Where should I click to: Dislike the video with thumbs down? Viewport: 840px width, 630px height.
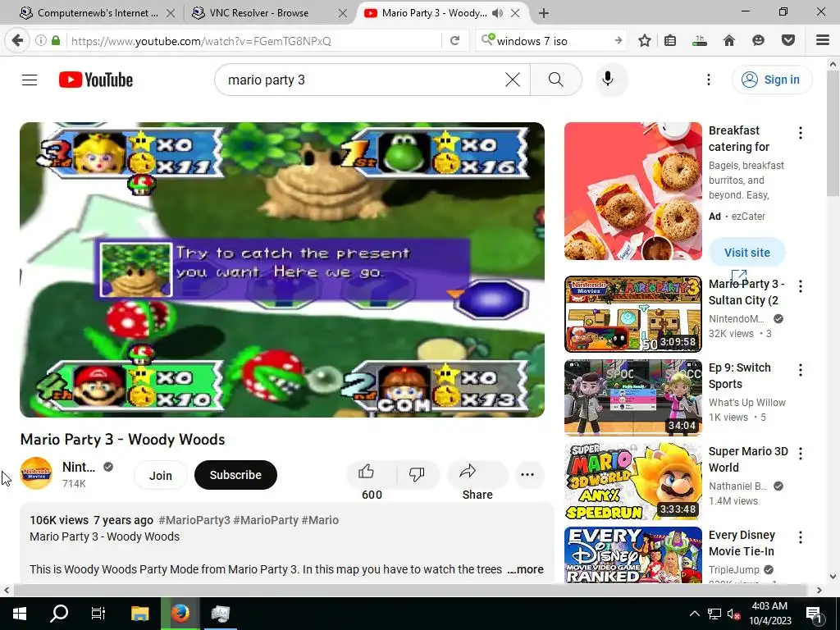coord(417,473)
